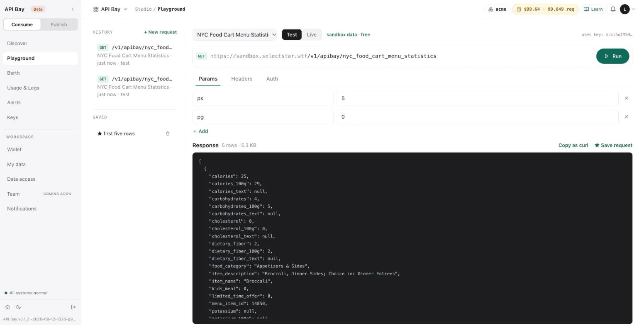Screen dimensions: 644x325
Task: Start a new request
Action: [160, 32]
